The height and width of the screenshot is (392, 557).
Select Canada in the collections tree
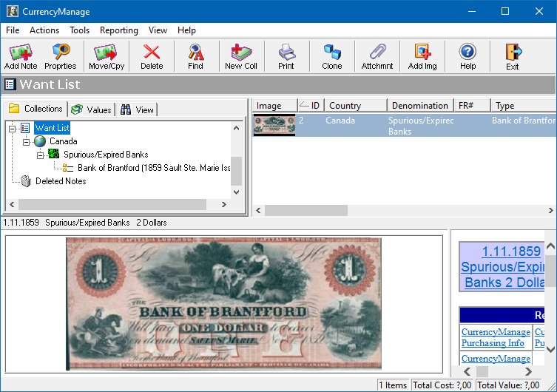pyautogui.click(x=63, y=141)
